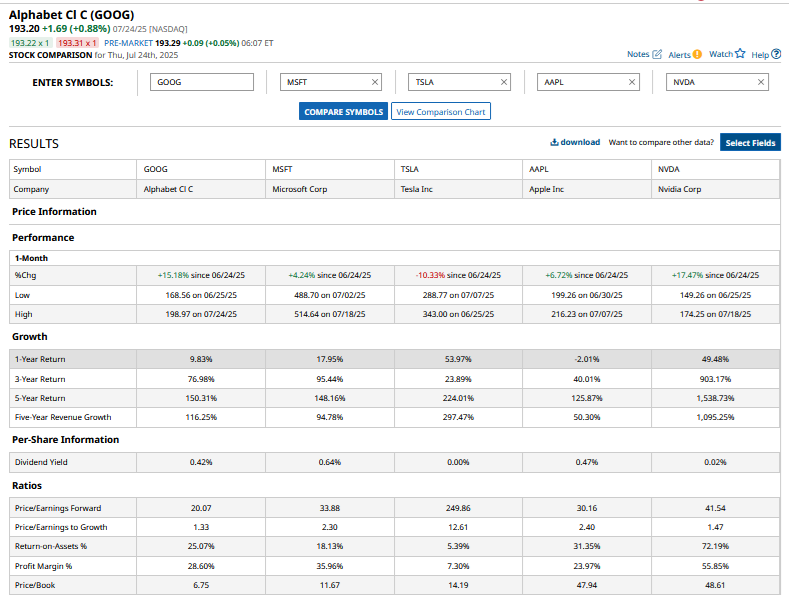
Task: Click the 1-Year Return row label
Action: (40, 359)
